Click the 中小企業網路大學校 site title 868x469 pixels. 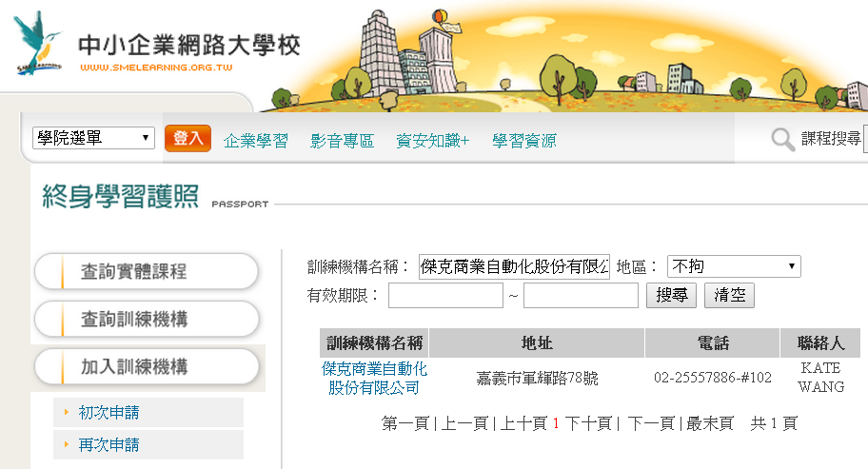pos(188,45)
